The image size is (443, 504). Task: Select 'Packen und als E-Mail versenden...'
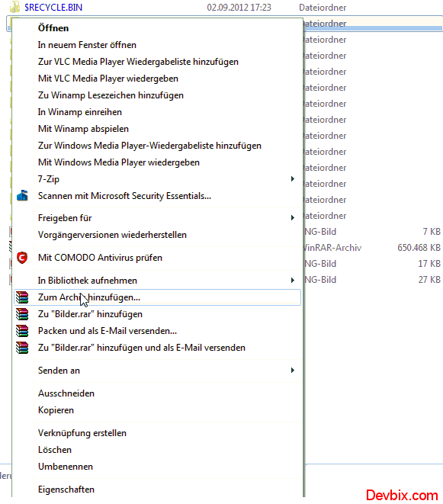(158, 331)
